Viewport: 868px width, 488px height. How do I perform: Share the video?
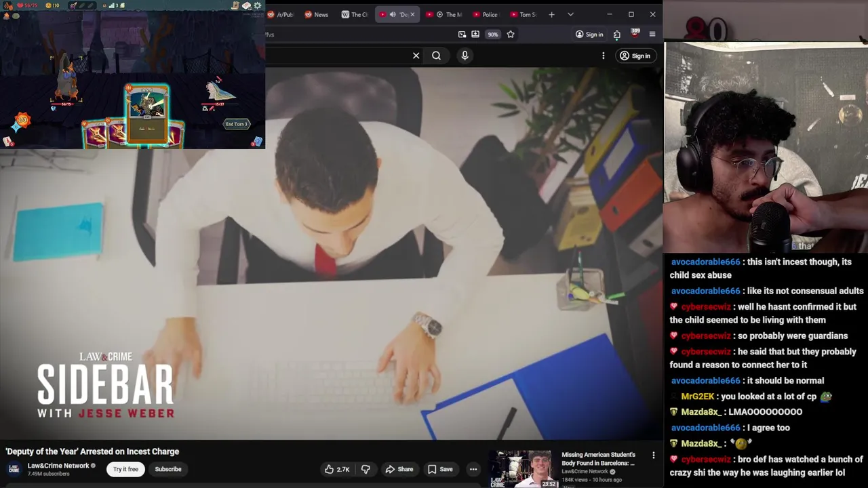(399, 469)
